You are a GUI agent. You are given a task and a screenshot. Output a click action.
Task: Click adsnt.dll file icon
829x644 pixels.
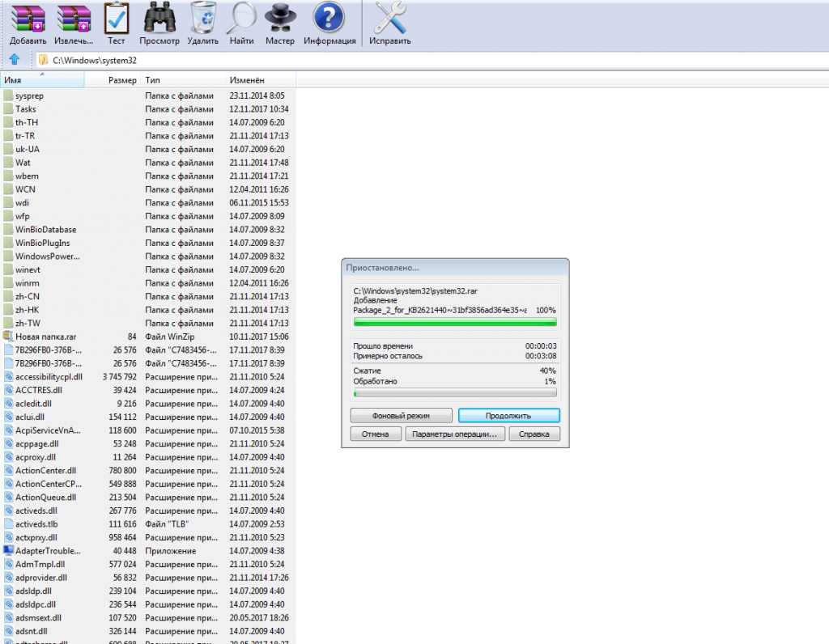coord(8,631)
